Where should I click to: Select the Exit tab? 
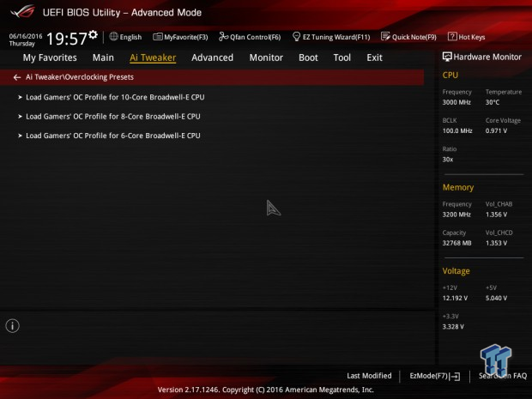pos(375,57)
